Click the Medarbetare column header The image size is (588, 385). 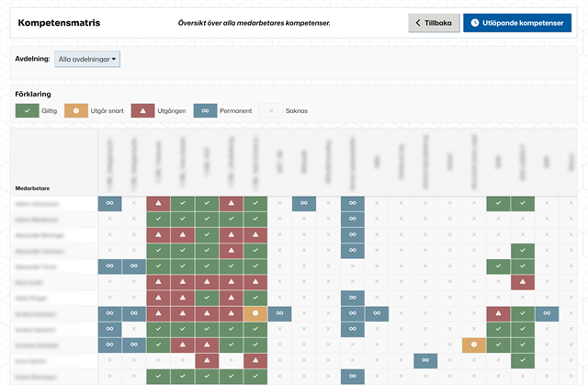[x=33, y=187]
